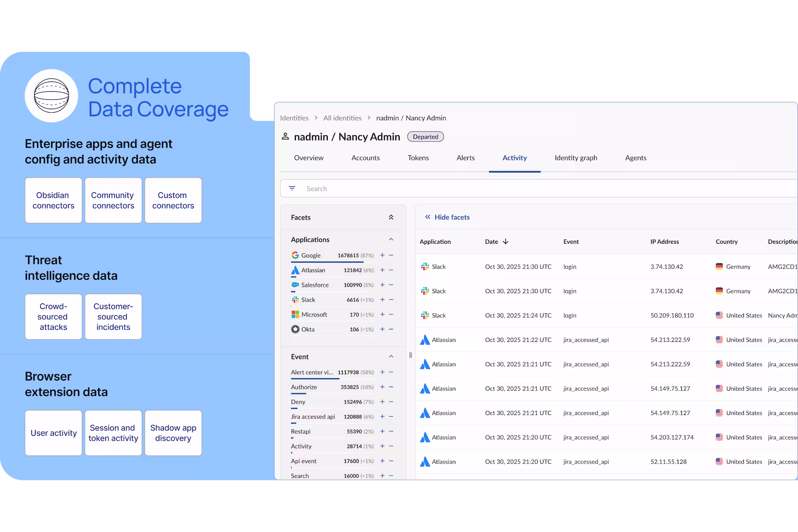Click the Oct 30, 2025 21:24 UTC date cell
Image resolution: width=798 pixels, height=532 pixels.
(518, 315)
